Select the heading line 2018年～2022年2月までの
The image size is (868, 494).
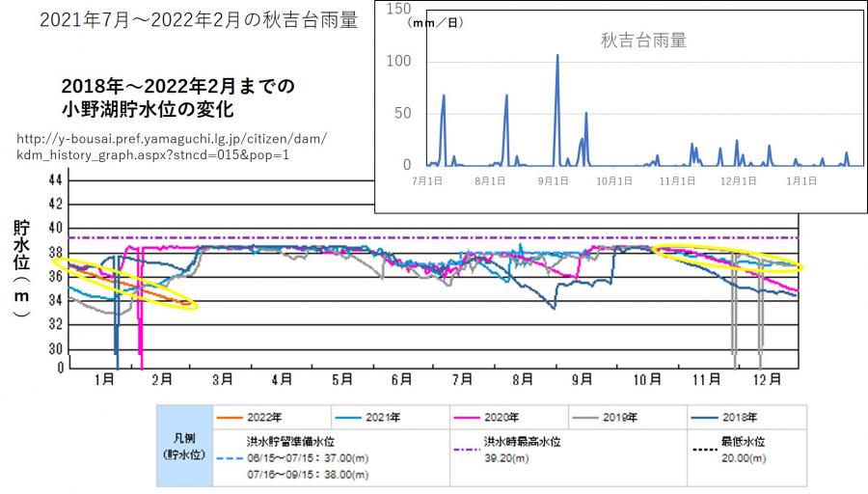coord(177,86)
